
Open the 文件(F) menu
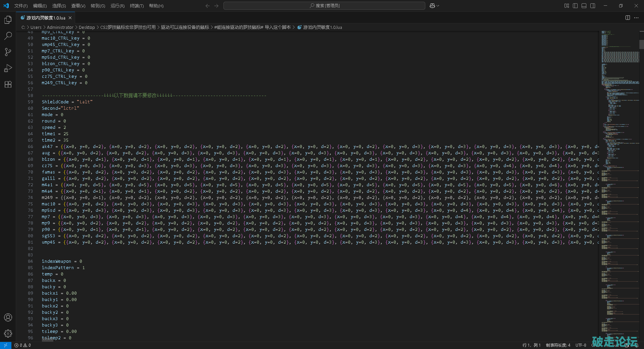click(x=21, y=6)
